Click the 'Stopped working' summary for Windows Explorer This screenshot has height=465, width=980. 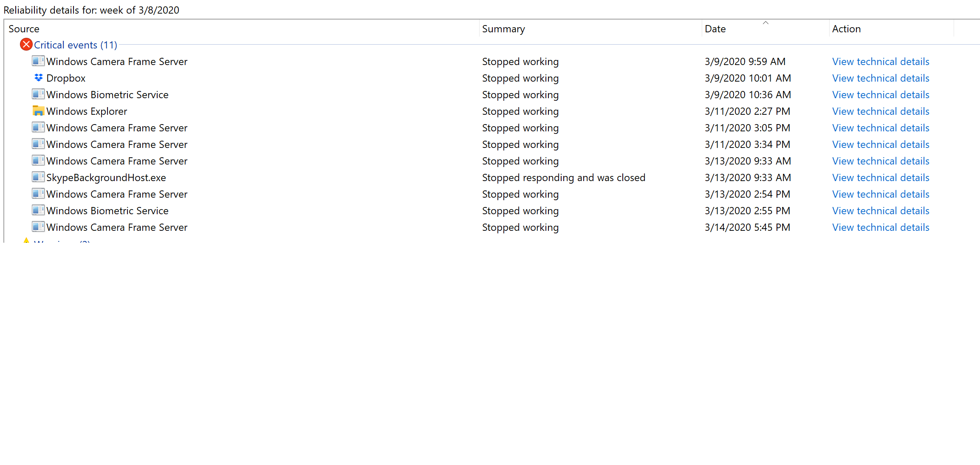tap(520, 111)
